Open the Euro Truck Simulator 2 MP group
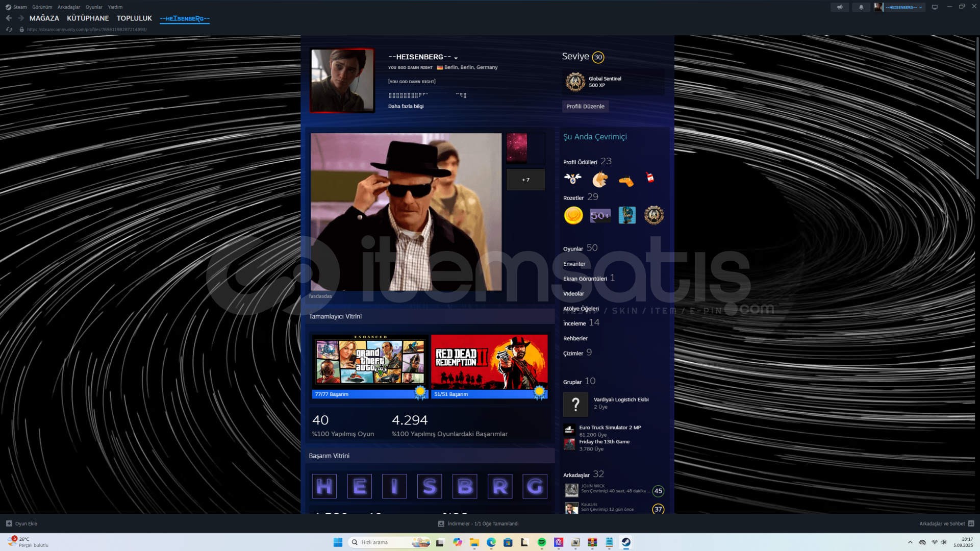Screen dimensions: 980x551 point(610,428)
